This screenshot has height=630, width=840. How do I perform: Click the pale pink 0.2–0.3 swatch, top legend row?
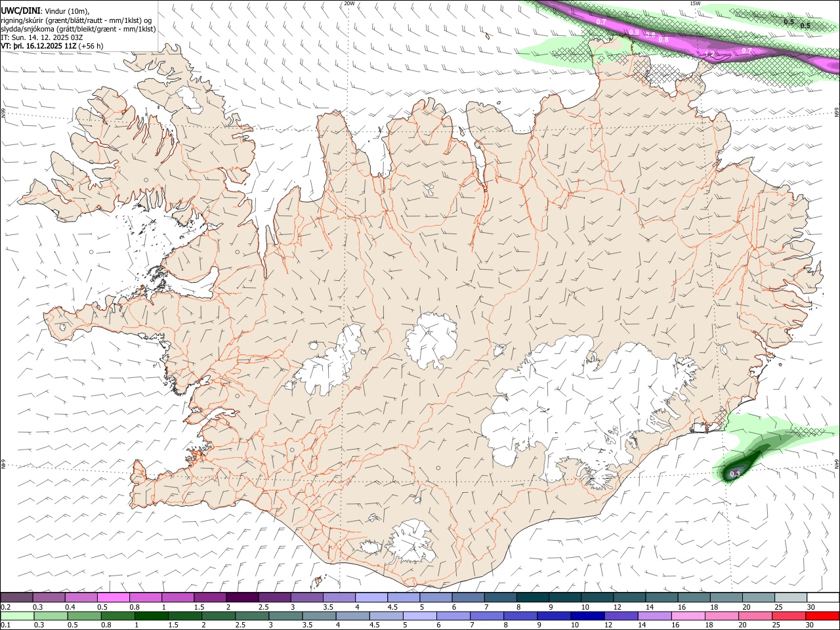coord(16,598)
